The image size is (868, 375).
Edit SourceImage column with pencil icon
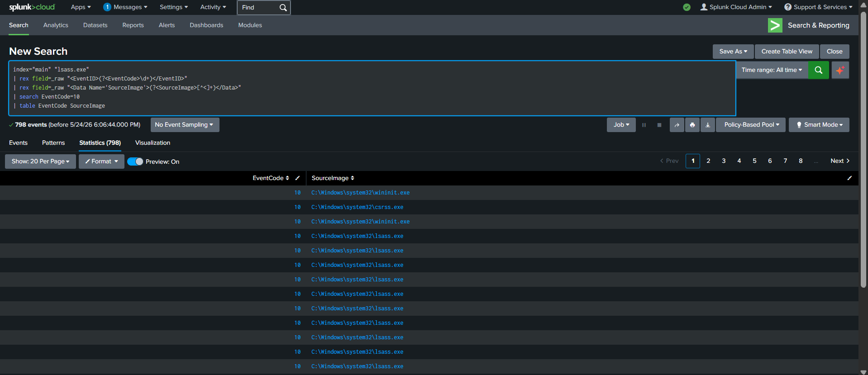(849, 178)
